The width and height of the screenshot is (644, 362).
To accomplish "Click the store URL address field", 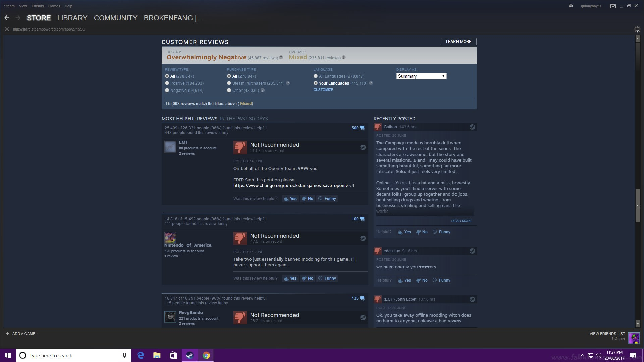I will (x=49, y=29).
